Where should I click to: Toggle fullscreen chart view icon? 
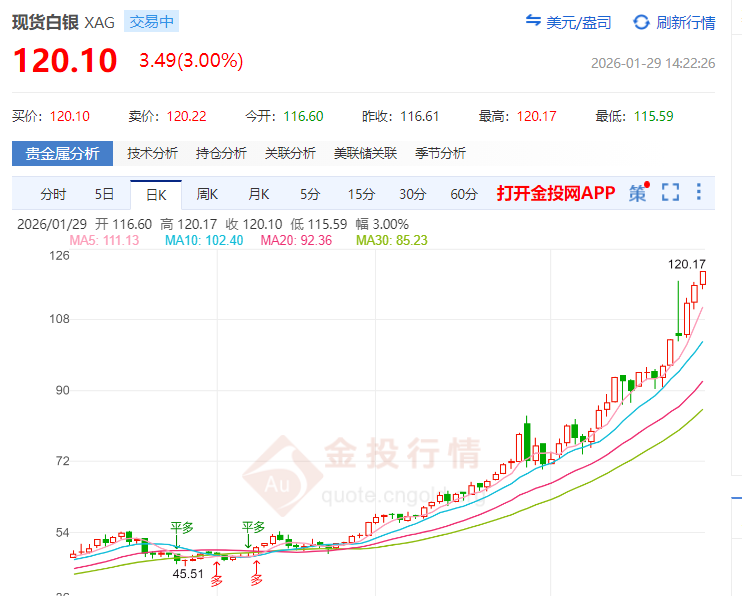(x=670, y=193)
